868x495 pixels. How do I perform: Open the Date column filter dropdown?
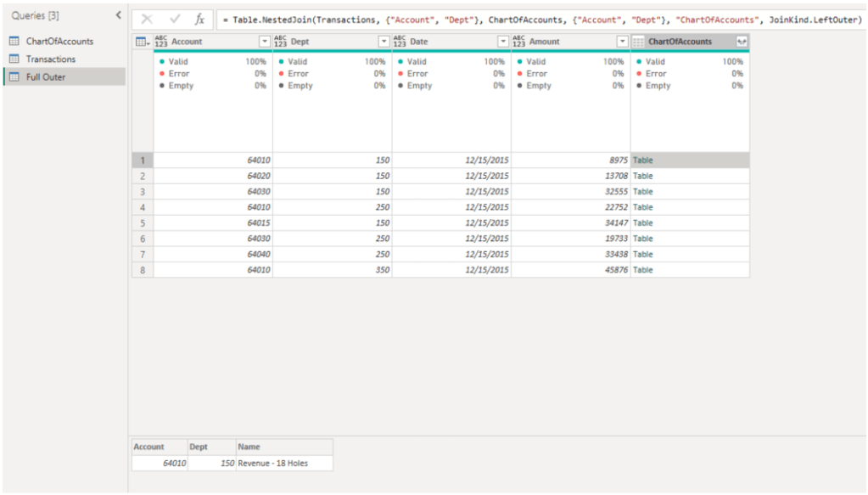(502, 42)
